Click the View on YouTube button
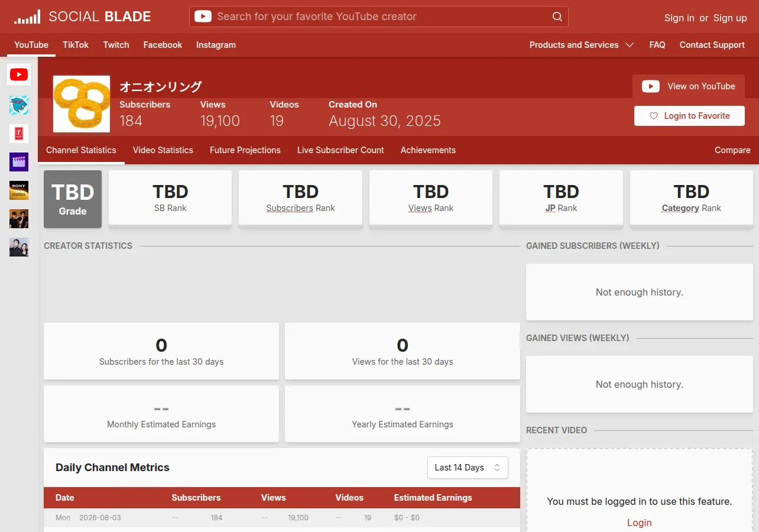Image resolution: width=759 pixels, height=532 pixels. pyautogui.click(x=689, y=86)
